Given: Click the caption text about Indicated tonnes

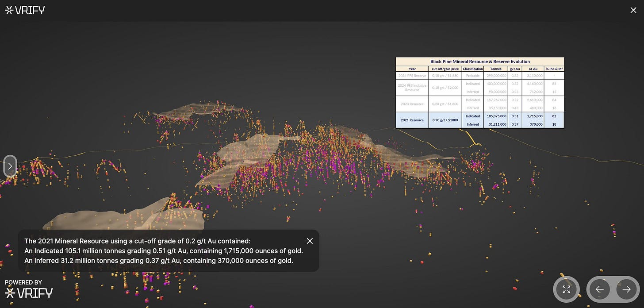Looking at the screenshot, I should click(164, 251).
